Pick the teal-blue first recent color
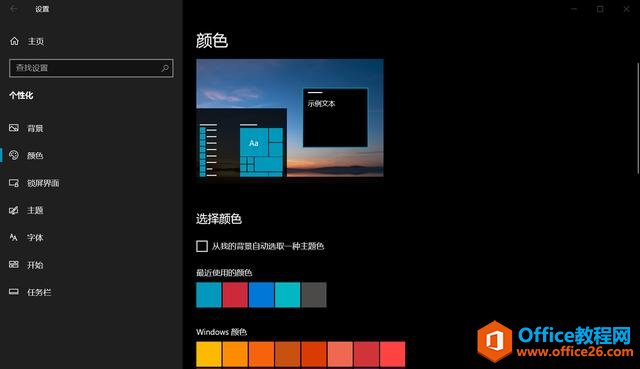Viewport: 640px width, 369px height. [x=209, y=295]
